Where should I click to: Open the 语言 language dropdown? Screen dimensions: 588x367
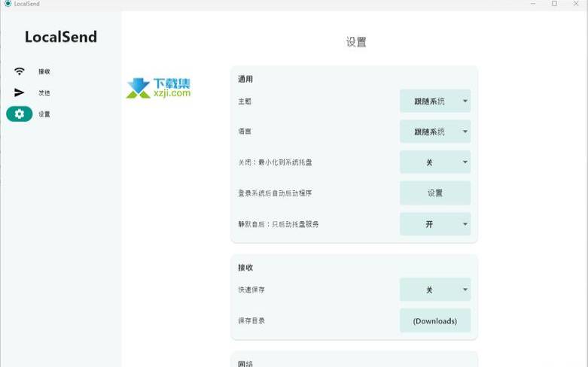[x=435, y=132]
